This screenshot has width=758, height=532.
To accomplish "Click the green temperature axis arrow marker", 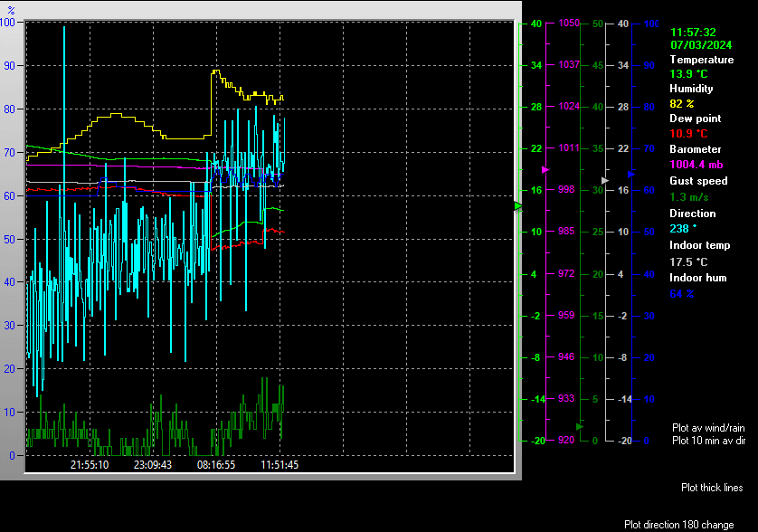I will tap(518, 206).
